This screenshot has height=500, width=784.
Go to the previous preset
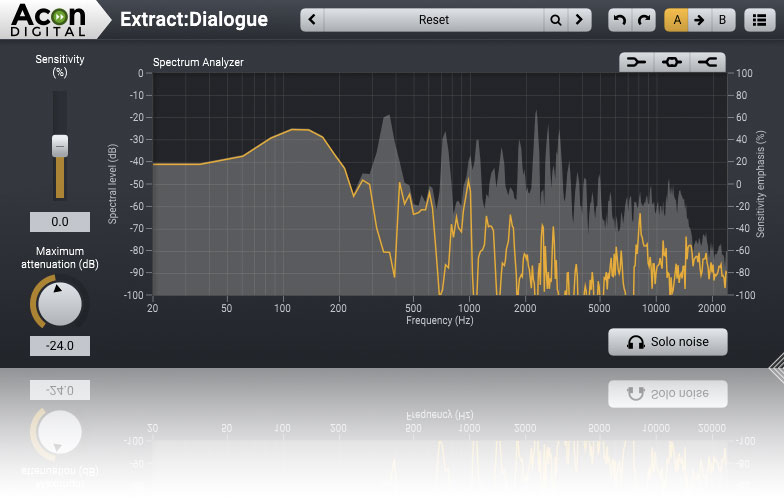click(x=314, y=20)
